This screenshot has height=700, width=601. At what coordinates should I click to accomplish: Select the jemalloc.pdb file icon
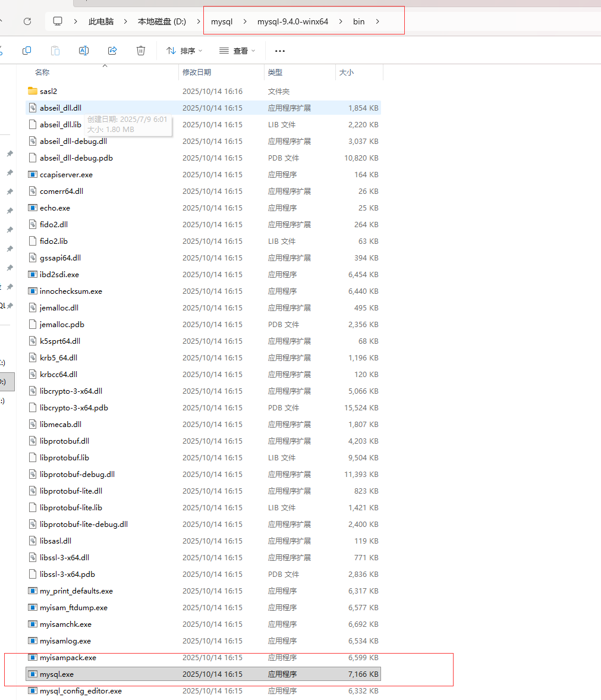33,325
